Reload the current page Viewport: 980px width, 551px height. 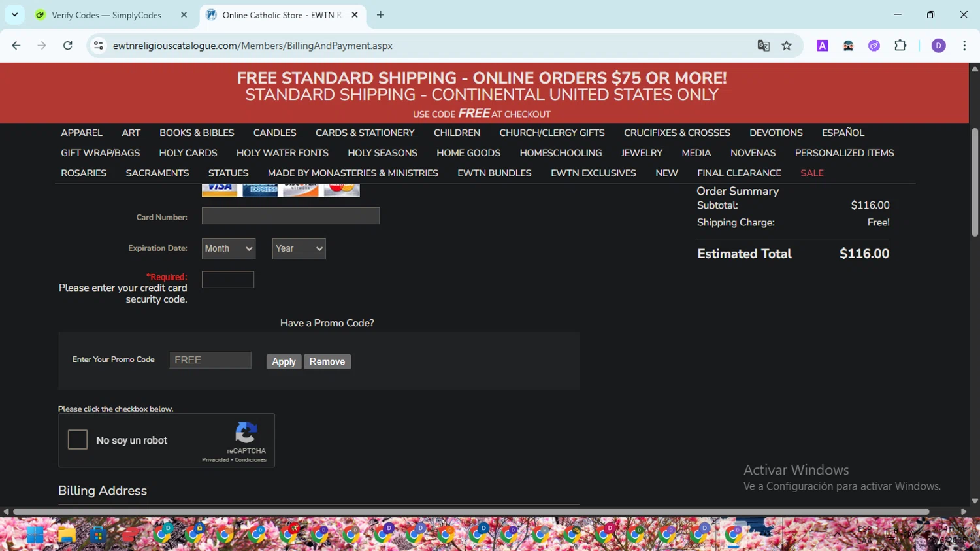68,46
